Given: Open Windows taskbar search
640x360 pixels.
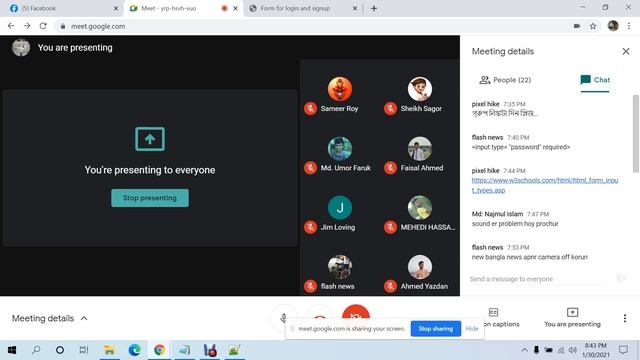Looking at the screenshot, I should 36,350.
